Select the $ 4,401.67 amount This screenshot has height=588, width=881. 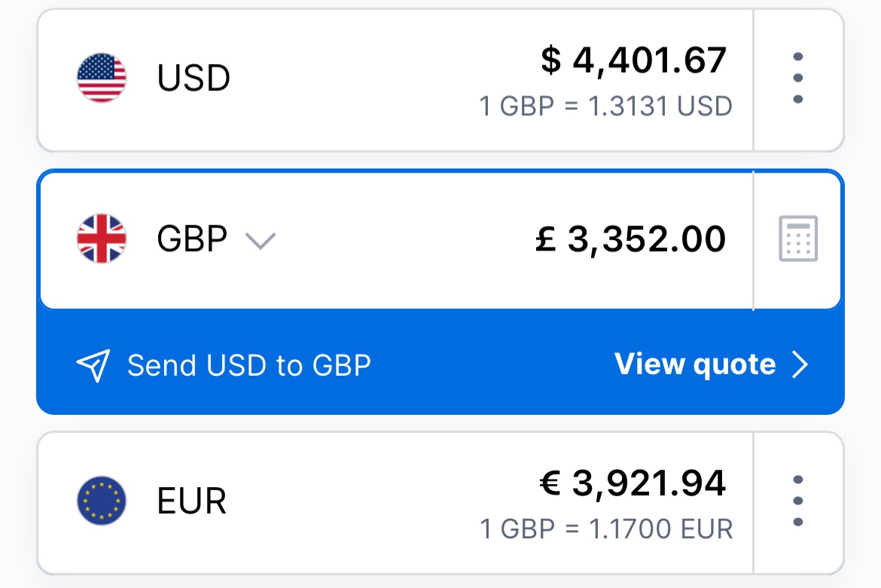634,60
